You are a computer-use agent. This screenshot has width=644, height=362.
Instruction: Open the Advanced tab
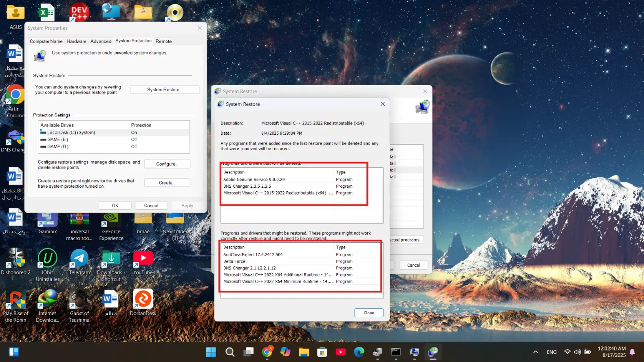click(101, 41)
